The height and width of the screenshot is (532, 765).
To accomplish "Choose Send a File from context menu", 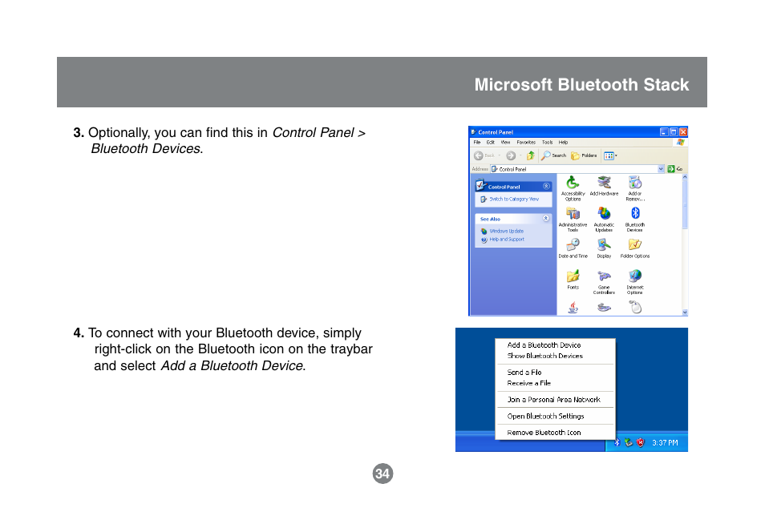I will [524, 372].
